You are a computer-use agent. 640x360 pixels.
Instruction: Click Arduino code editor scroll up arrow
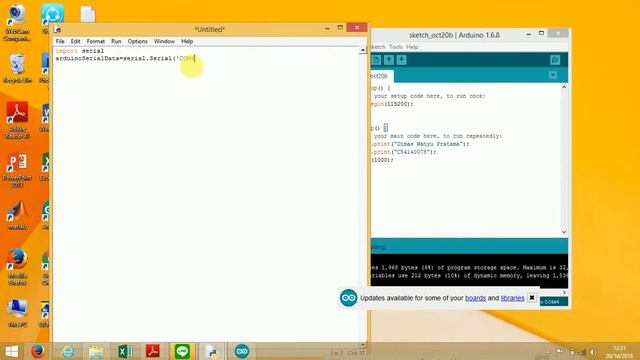click(564, 87)
